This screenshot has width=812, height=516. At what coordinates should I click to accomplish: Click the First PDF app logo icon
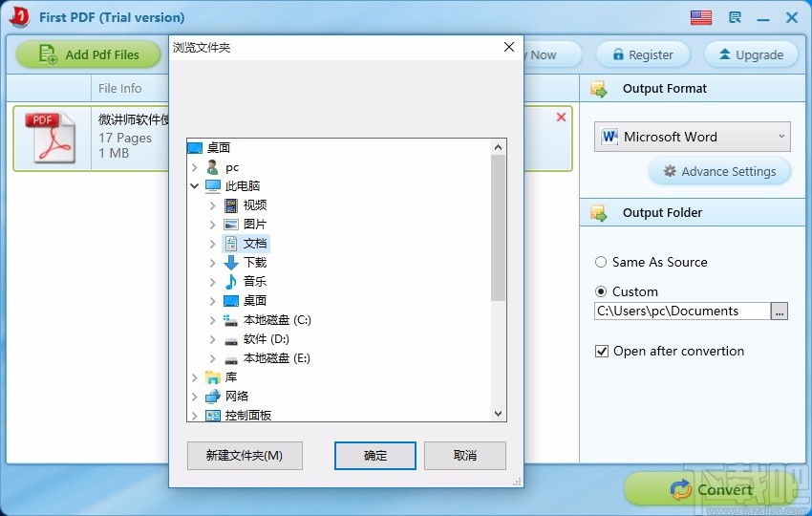tap(20, 16)
